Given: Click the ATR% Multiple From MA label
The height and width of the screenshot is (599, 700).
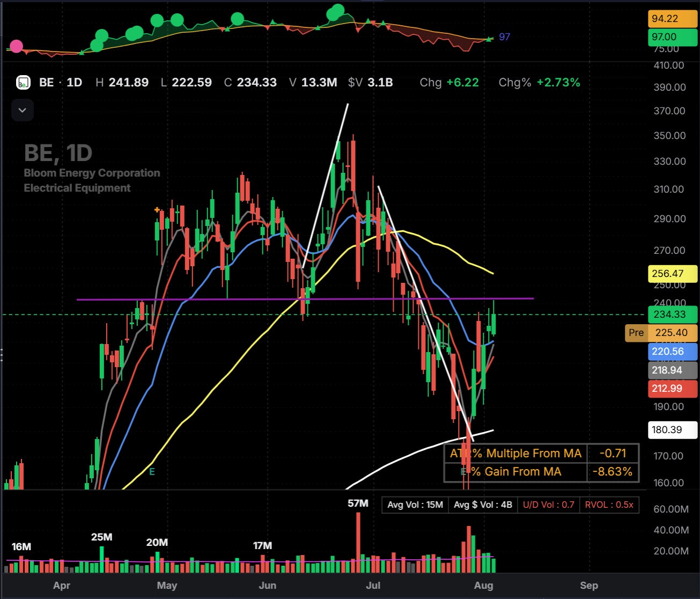Looking at the screenshot, I should (515, 454).
